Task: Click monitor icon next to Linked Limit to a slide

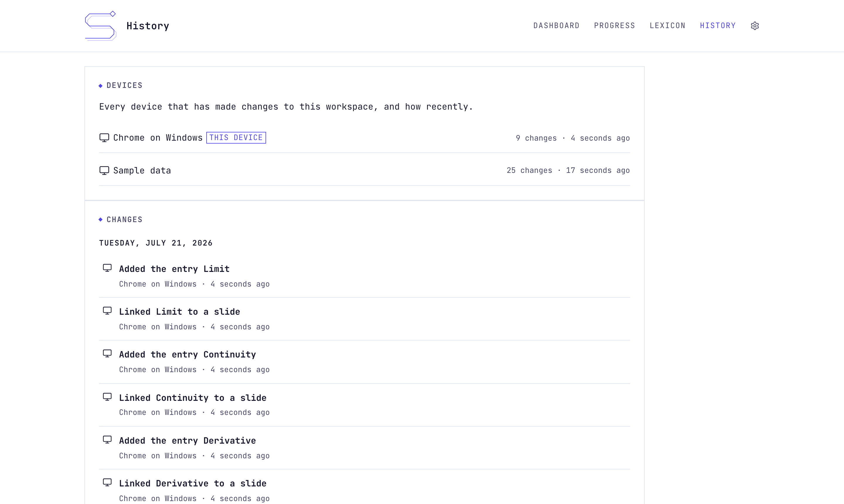Action: (107, 311)
